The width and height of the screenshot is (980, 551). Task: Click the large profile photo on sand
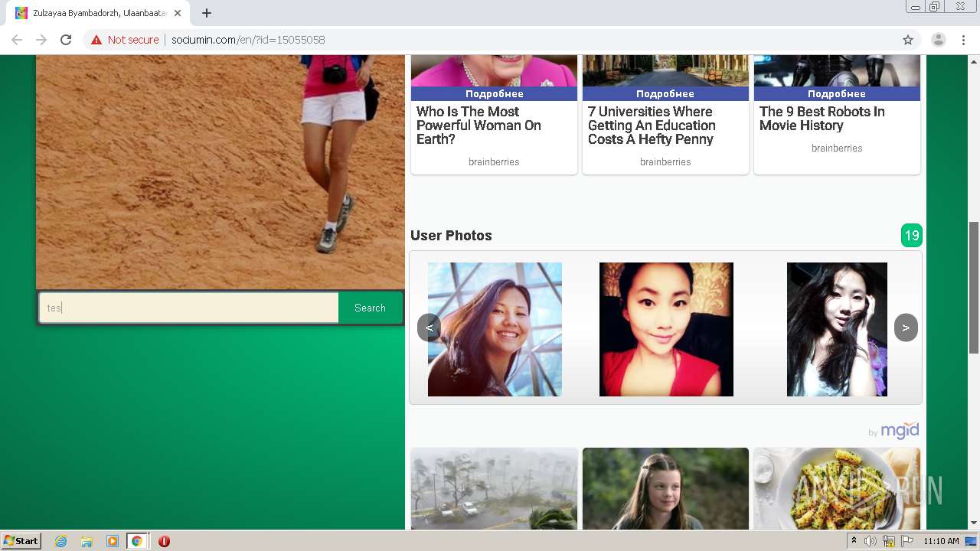(x=220, y=172)
